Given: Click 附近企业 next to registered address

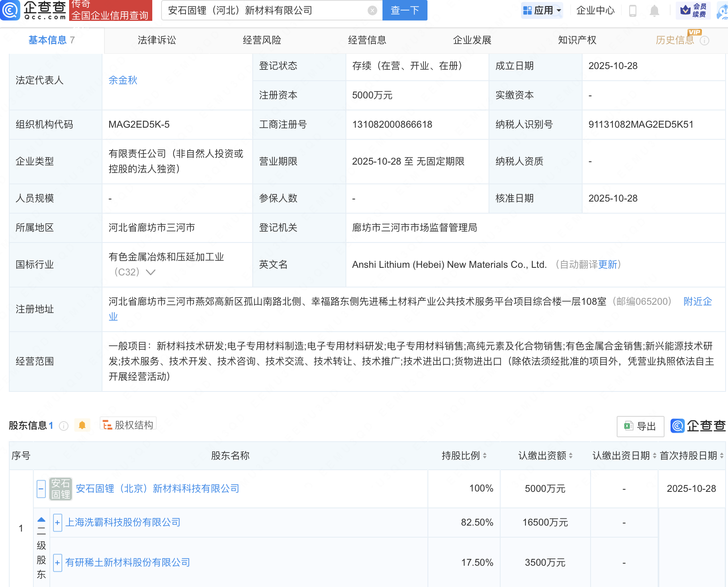Looking at the screenshot, I should pyautogui.click(x=697, y=301).
